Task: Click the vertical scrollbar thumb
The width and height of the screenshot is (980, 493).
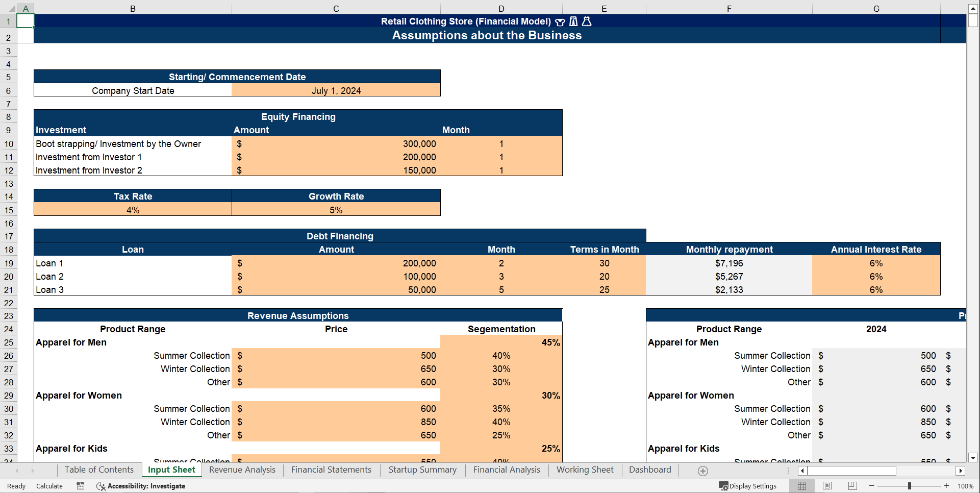Action: click(x=973, y=20)
